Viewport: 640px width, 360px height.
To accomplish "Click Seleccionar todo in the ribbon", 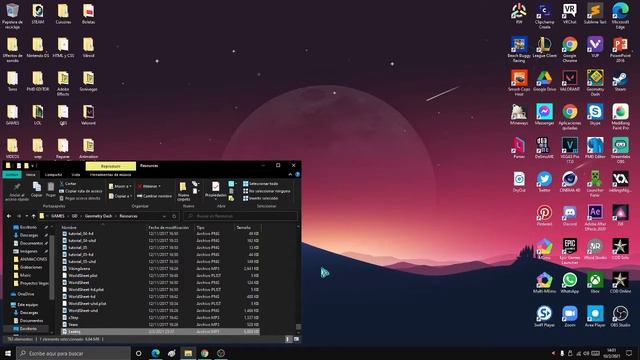I will (x=260, y=184).
